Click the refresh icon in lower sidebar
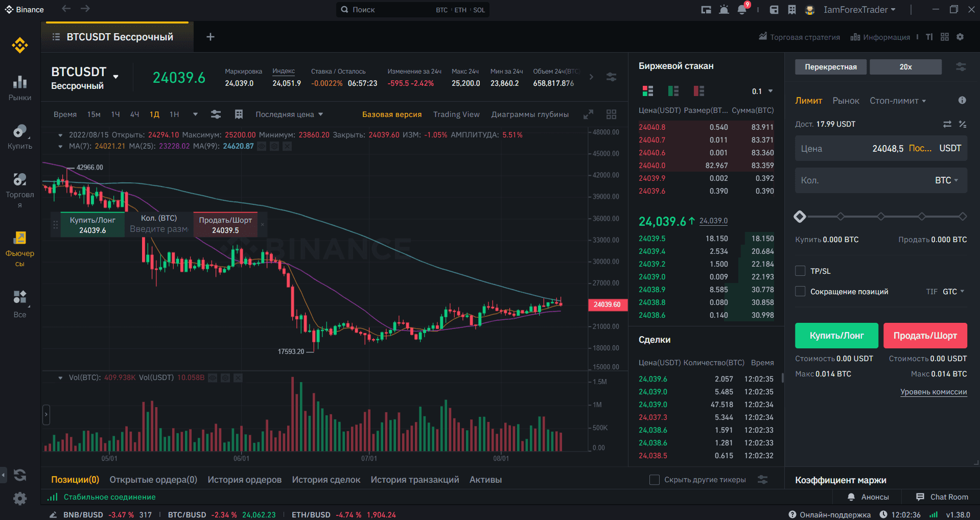Viewport: 980px width, 520px height. point(20,475)
